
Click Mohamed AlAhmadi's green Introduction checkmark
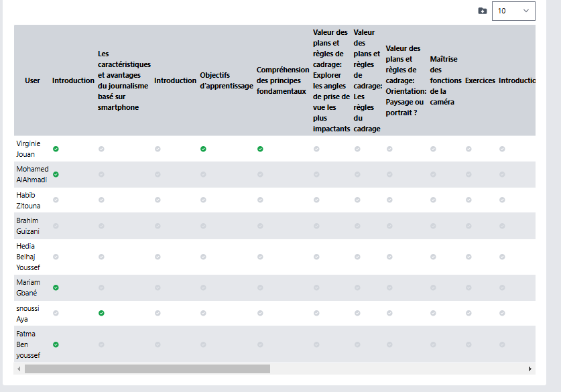[56, 174]
